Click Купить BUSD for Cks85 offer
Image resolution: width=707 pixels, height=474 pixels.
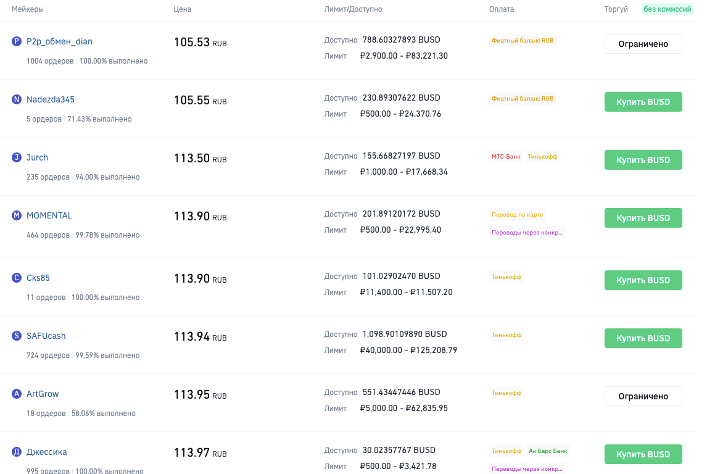(x=643, y=280)
